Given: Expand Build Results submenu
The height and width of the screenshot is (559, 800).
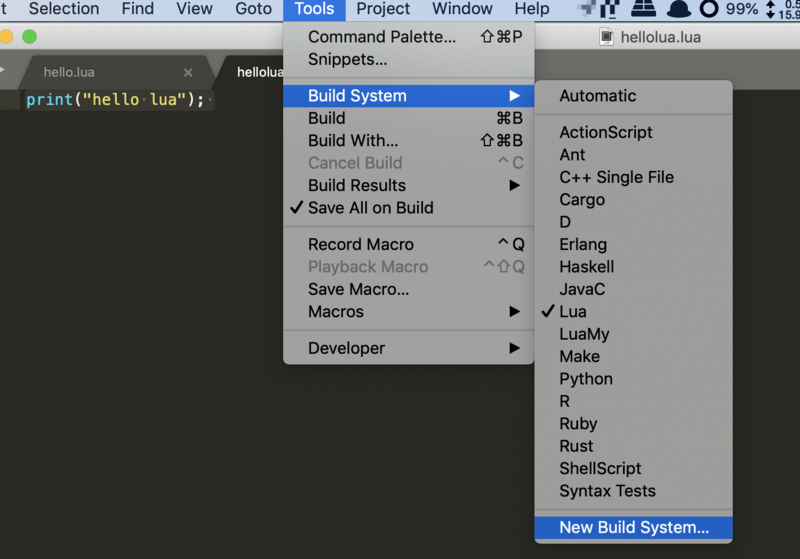Looking at the screenshot, I should [409, 186].
